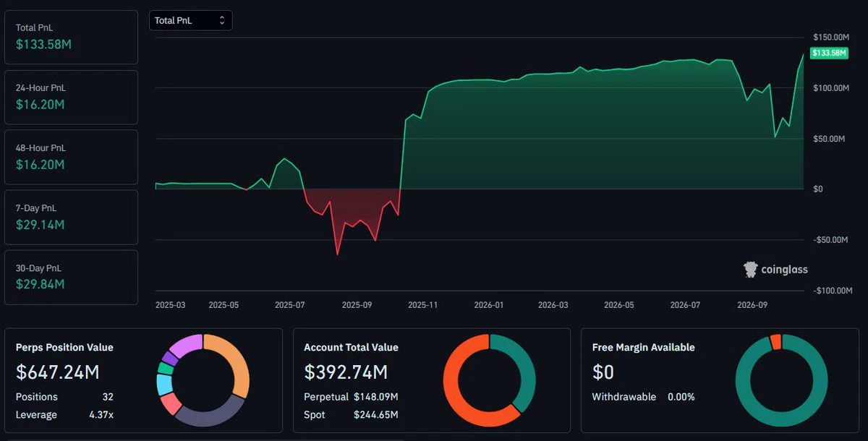Screen dimensions: 868x441
Task: Open the Total PnL dropdown above the chart
Action: click(190, 20)
